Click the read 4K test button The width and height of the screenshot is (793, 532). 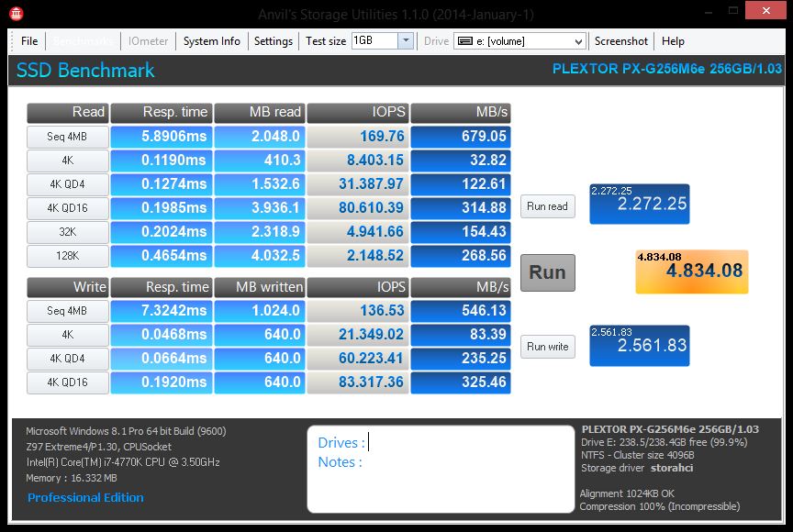coord(68,161)
